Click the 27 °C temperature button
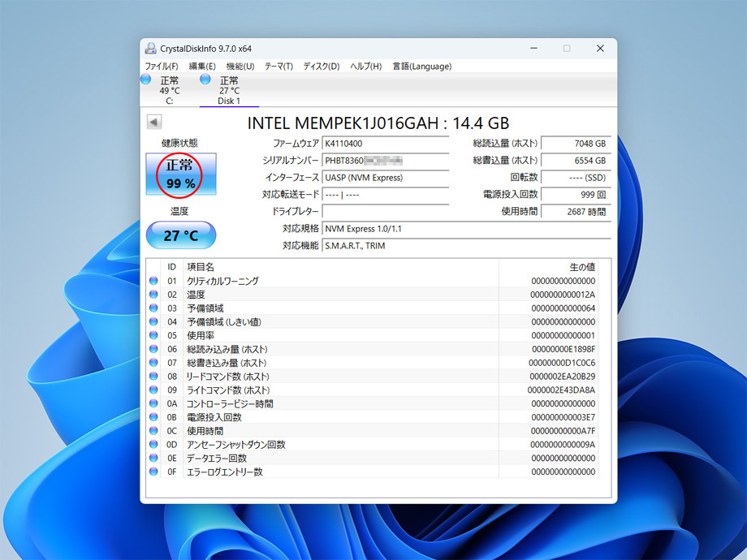The height and width of the screenshot is (560, 747). click(180, 235)
